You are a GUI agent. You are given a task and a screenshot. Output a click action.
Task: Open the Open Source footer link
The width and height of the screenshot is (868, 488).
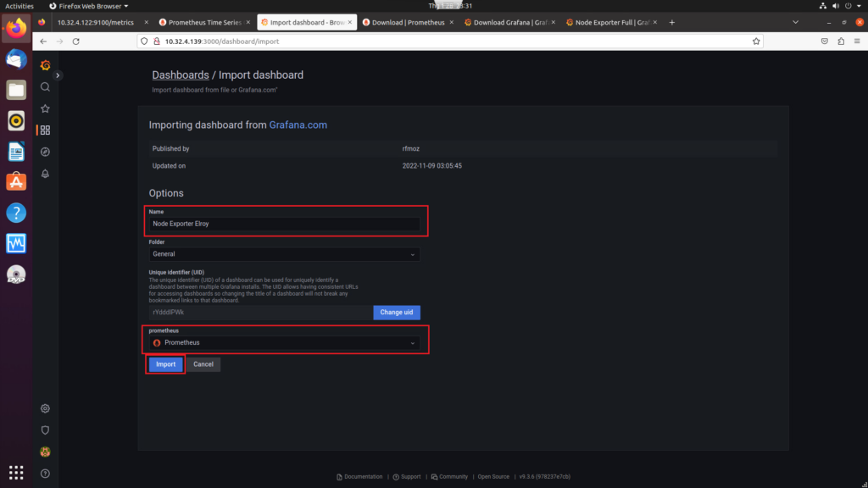(493, 476)
